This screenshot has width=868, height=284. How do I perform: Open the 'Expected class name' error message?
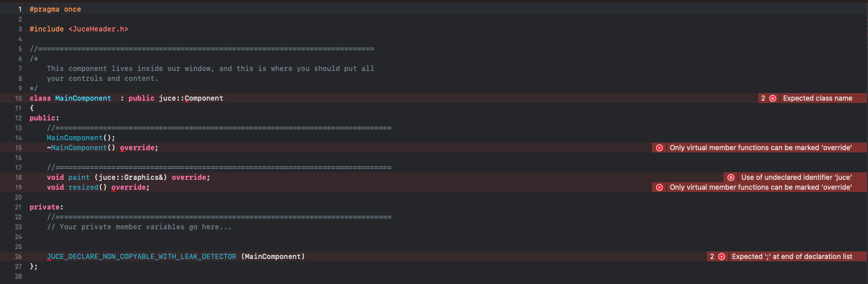(817, 98)
